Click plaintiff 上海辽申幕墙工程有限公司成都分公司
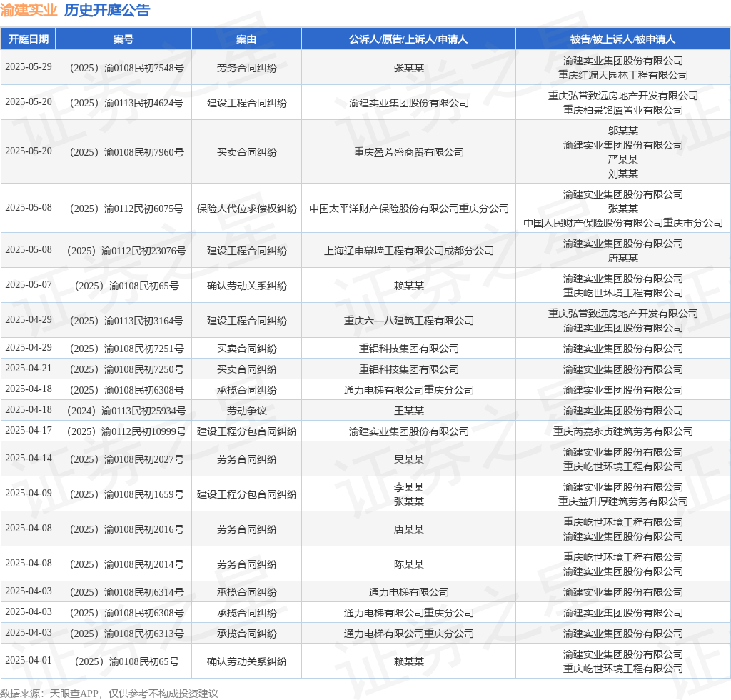This screenshot has width=731, height=700. click(x=409, y=251)
